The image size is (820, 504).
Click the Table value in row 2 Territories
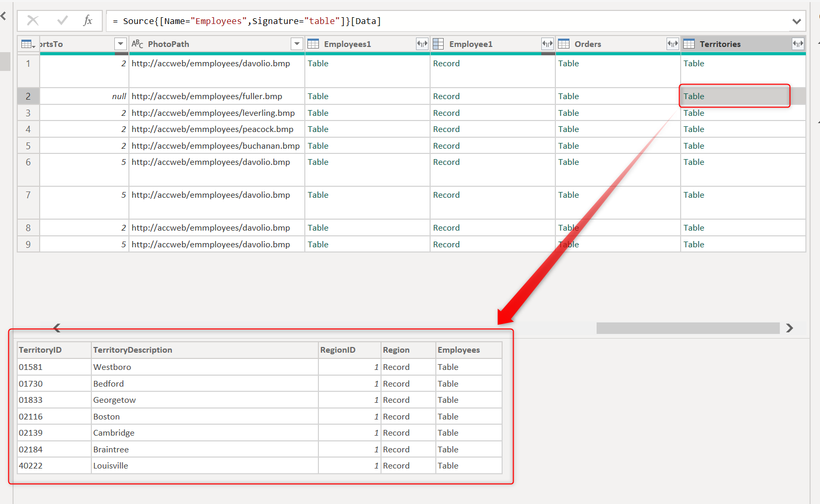694,97
